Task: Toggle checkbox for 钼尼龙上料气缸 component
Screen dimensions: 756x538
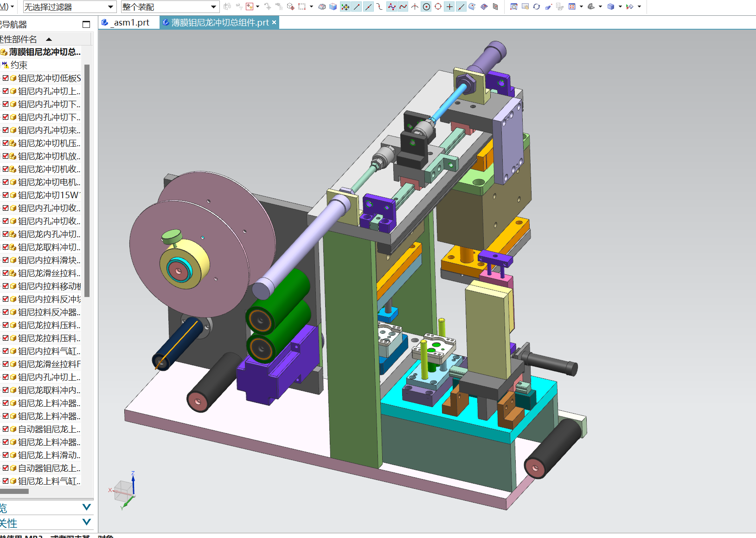Action: pyautogui.click(x=6, y=481)
